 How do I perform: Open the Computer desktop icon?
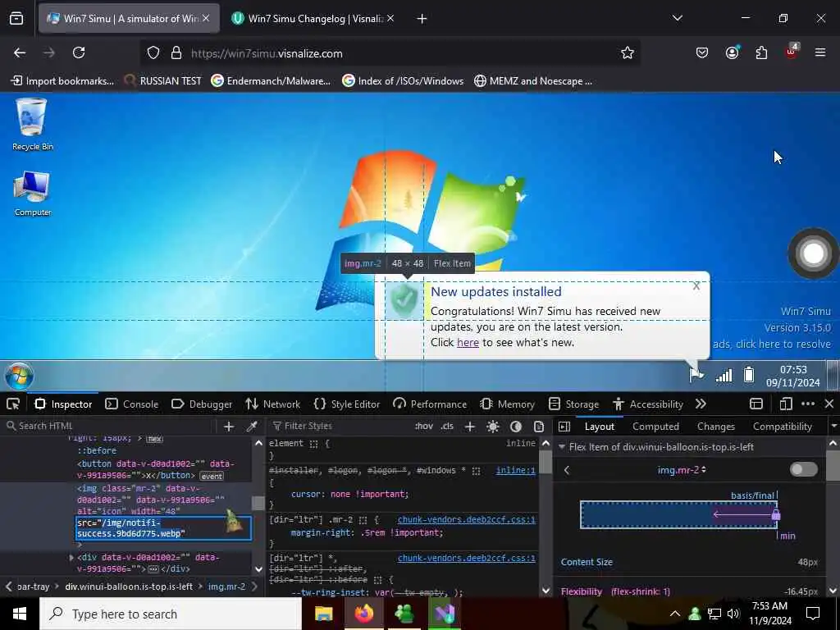click(x=33, y=194)
